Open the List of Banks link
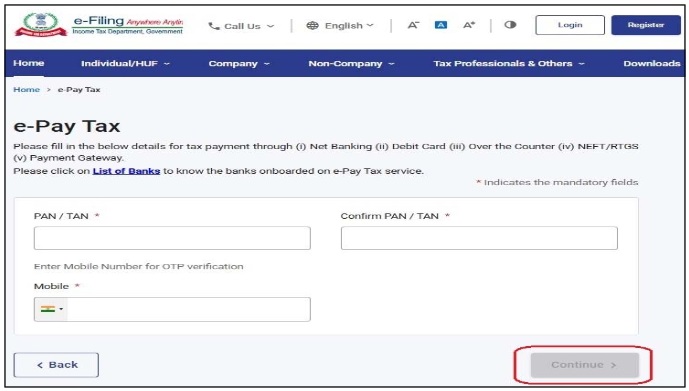689x391 pixels. coord(126,171)
